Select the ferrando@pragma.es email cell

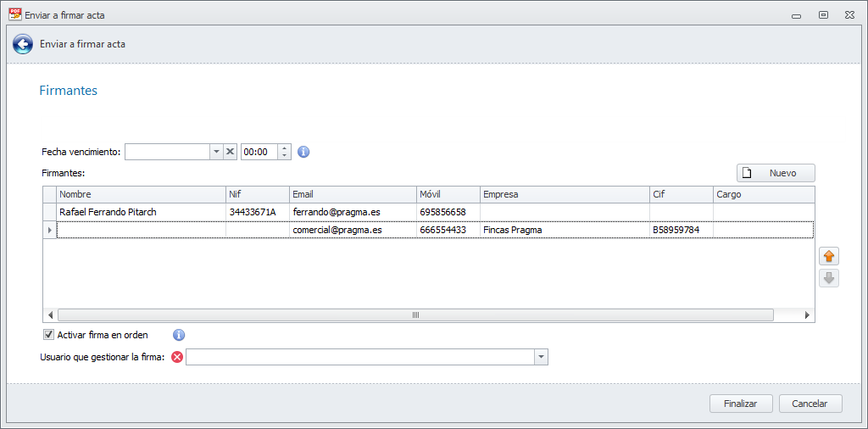coord(353,212)
